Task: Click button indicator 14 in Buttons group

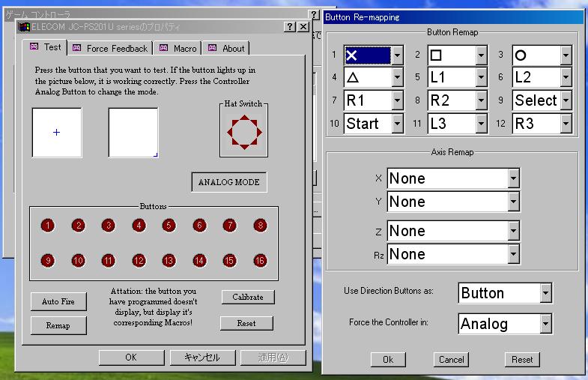Action: [x=199, y=260]
